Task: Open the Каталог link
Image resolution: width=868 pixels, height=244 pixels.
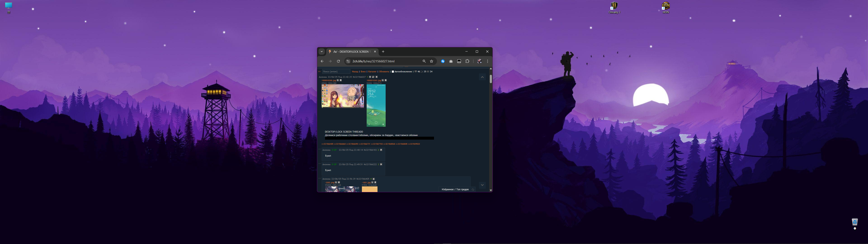Action: tap(372, 71)
